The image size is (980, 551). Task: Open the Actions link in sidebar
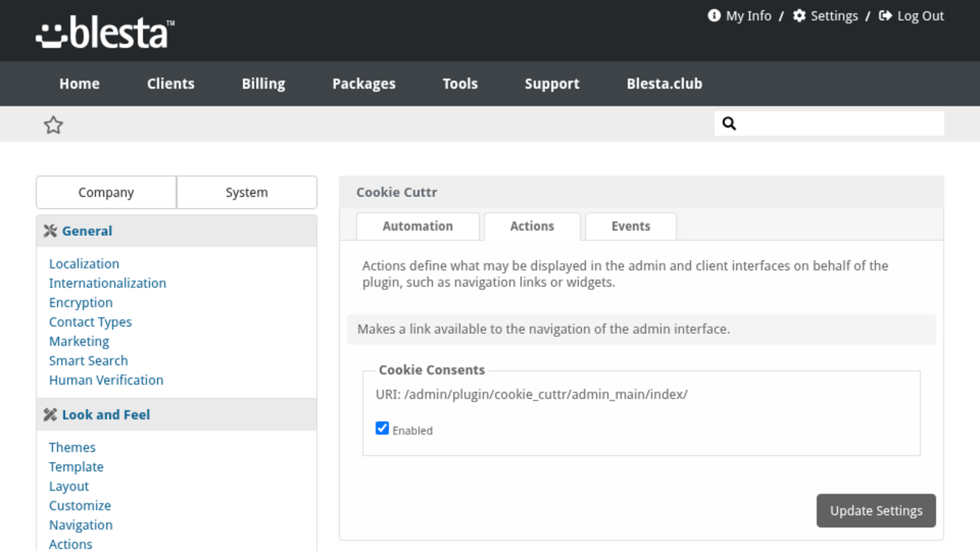click(x=70, y=544)
